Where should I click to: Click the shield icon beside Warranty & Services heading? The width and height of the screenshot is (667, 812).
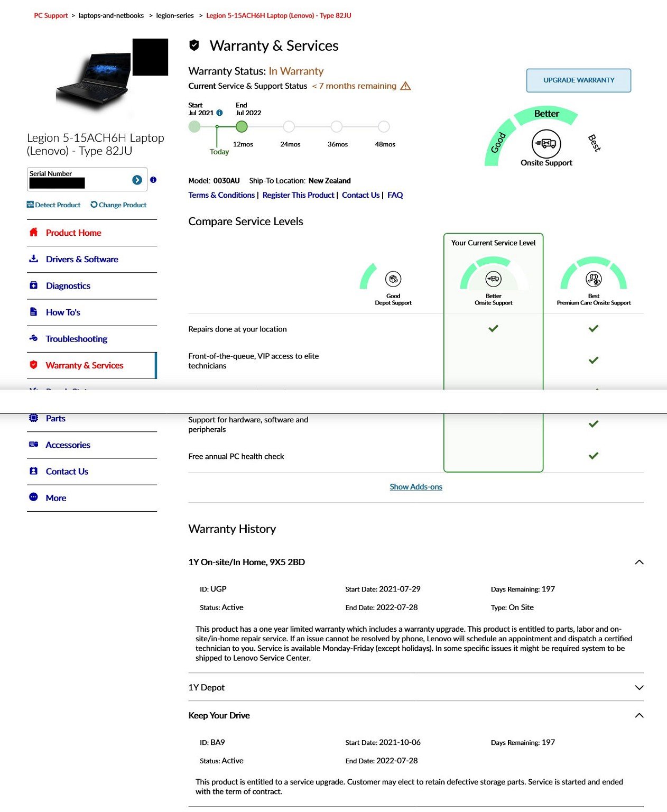coord(194,45)
